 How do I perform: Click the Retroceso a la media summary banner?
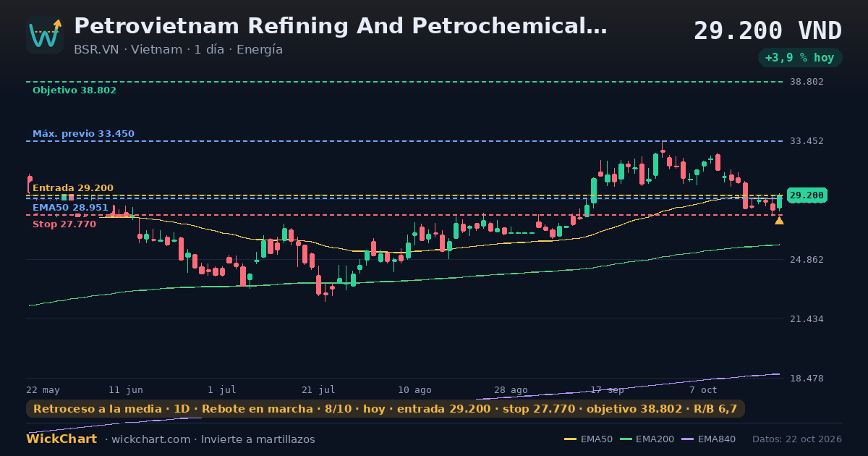[x=386, y=409]
